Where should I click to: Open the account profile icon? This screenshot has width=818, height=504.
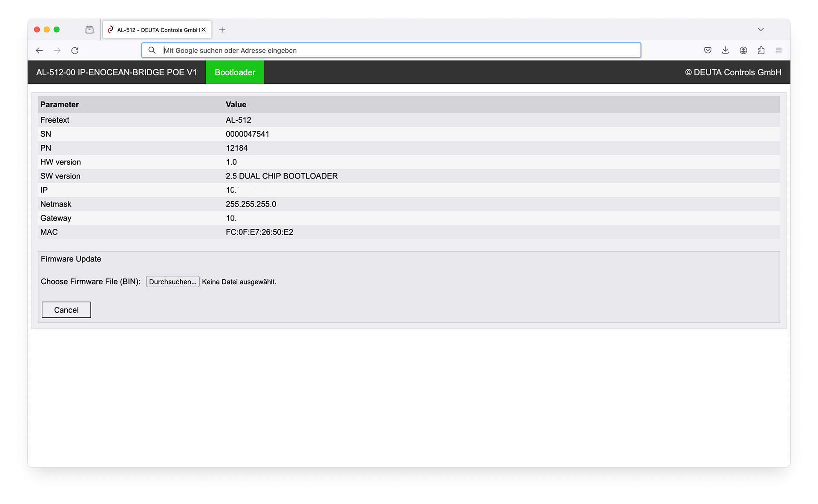pyautogui.click(x=743, y=50)
